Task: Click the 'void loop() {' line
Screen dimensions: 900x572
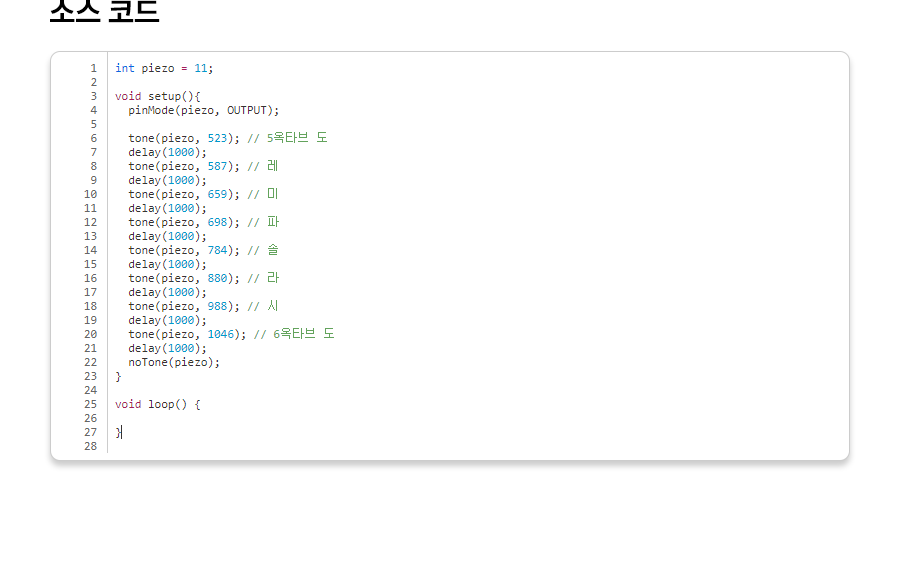Action: coord(157,404)
